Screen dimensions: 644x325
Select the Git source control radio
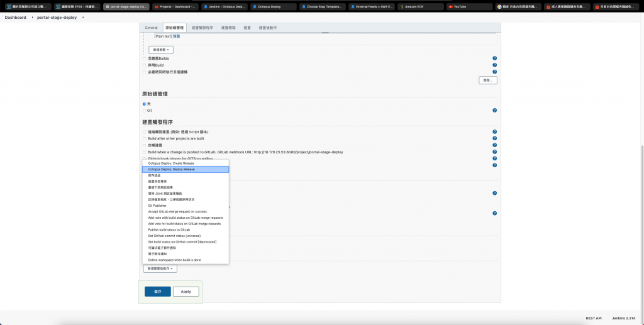pos(144,111)
